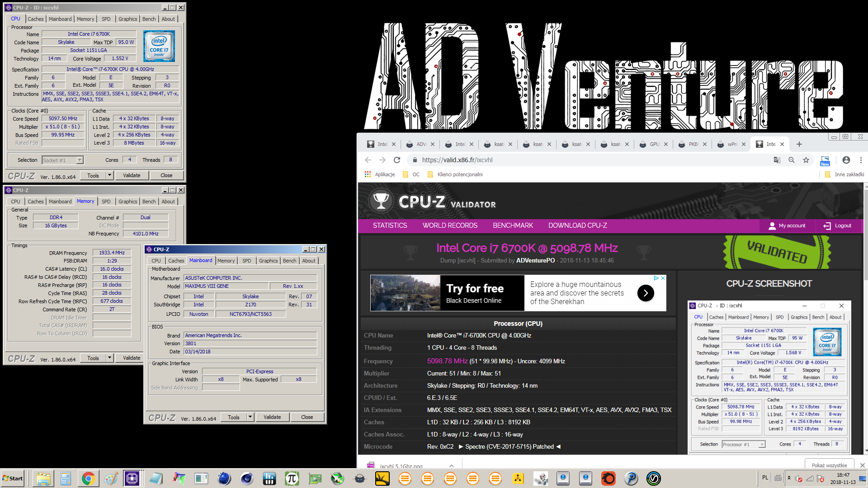This screenshot has width=868, height=488.
Task: Open OC bookmarks folder
Action: pyautogui.click(x=411, y=174)
